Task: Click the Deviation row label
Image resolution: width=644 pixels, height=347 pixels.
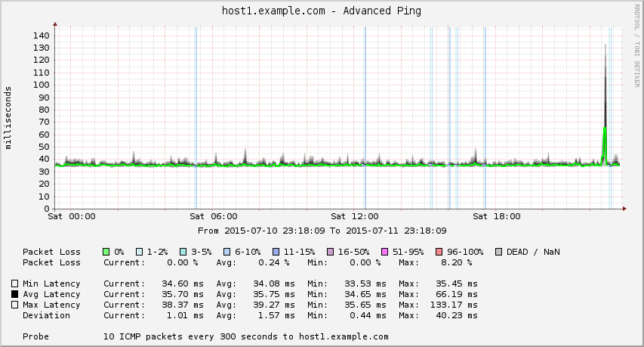Action: [x=46, y=316]
